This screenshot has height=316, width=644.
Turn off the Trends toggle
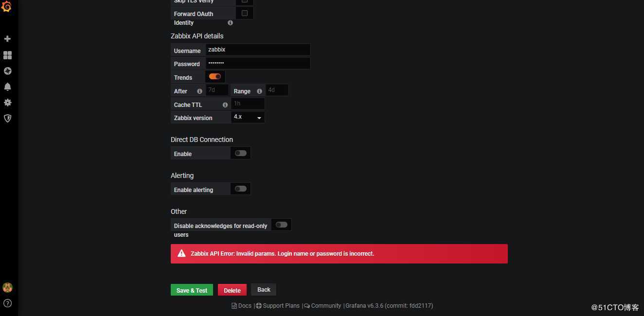click(x=215, y=76)
